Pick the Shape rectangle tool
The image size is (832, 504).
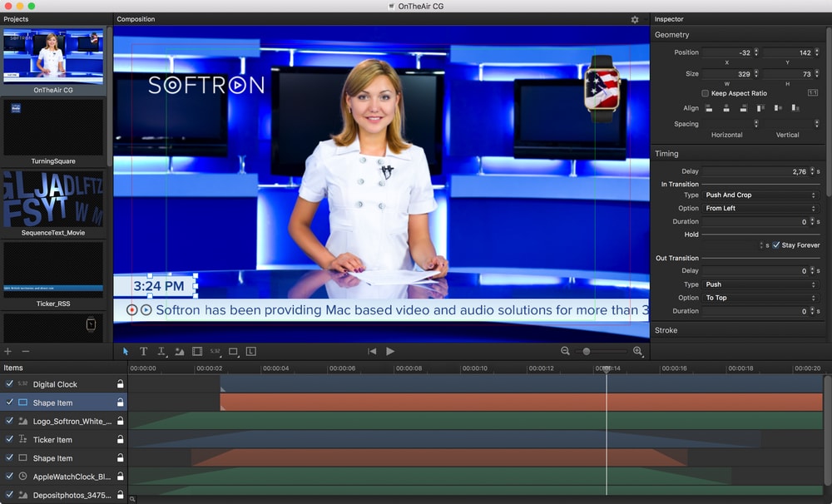tap(233, 351)
